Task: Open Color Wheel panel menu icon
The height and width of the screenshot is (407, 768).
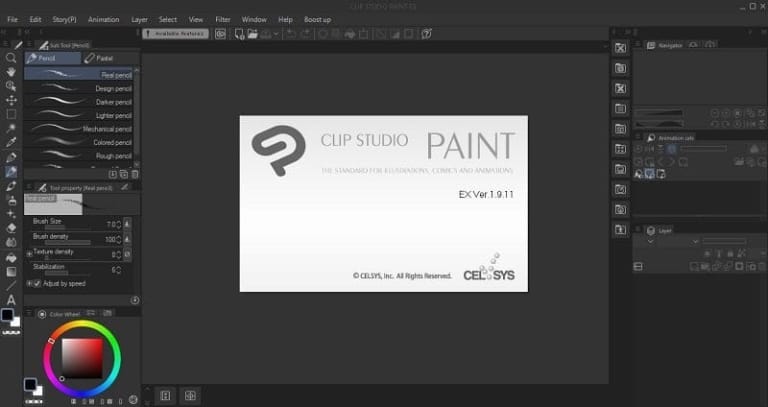Action: pos(28,314)
